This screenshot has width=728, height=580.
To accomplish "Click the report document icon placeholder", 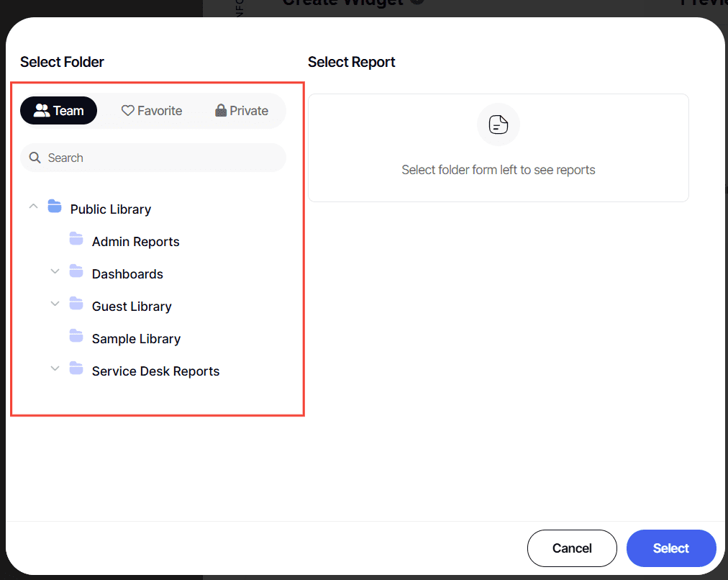I will click(499, 124).
